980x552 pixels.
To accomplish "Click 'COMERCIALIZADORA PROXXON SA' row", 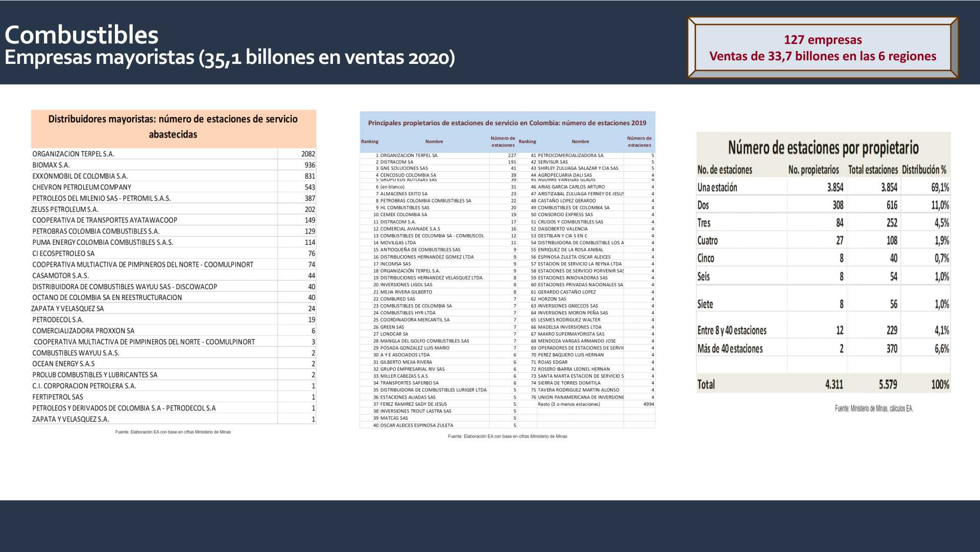I will 174,331.
